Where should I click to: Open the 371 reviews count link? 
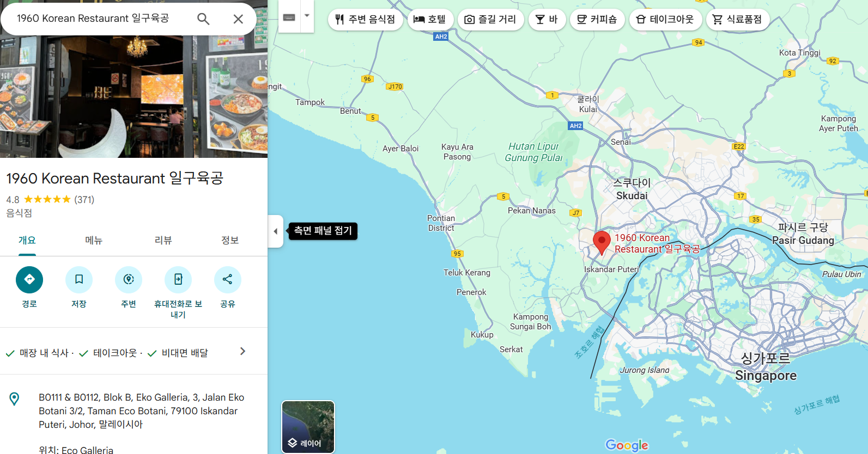[84, 200]
